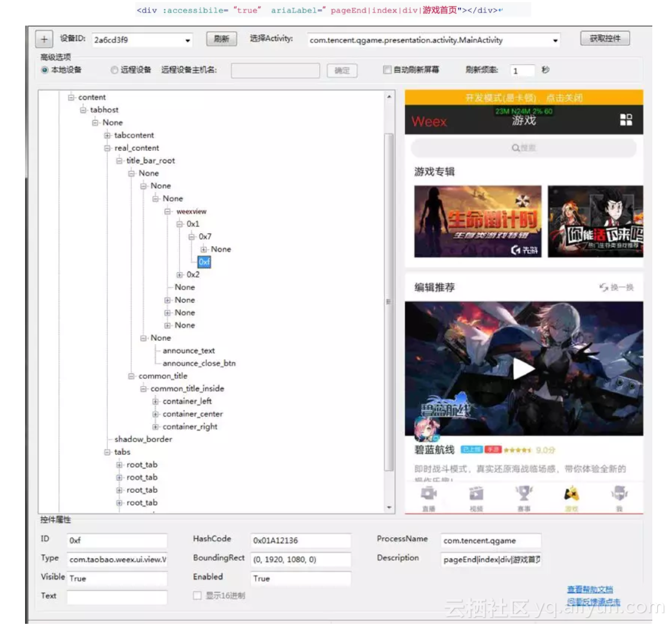Click the 换一换 refresh icon
The width and height of the screenshot is (672, 625).
604,287
